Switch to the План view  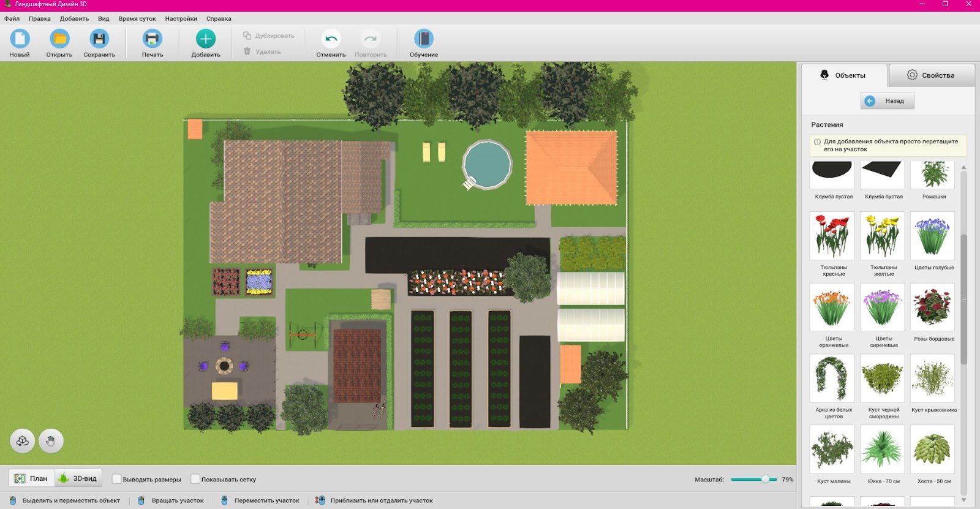click(x=32, y=478)
